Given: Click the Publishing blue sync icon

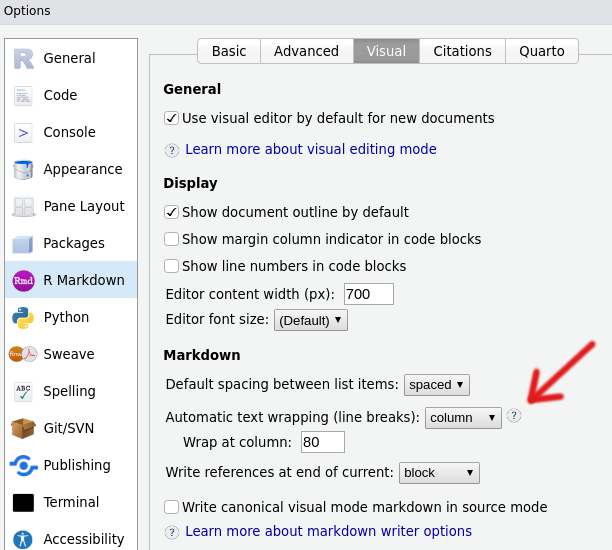Looking at the screenshot, I should click(23, 465).
